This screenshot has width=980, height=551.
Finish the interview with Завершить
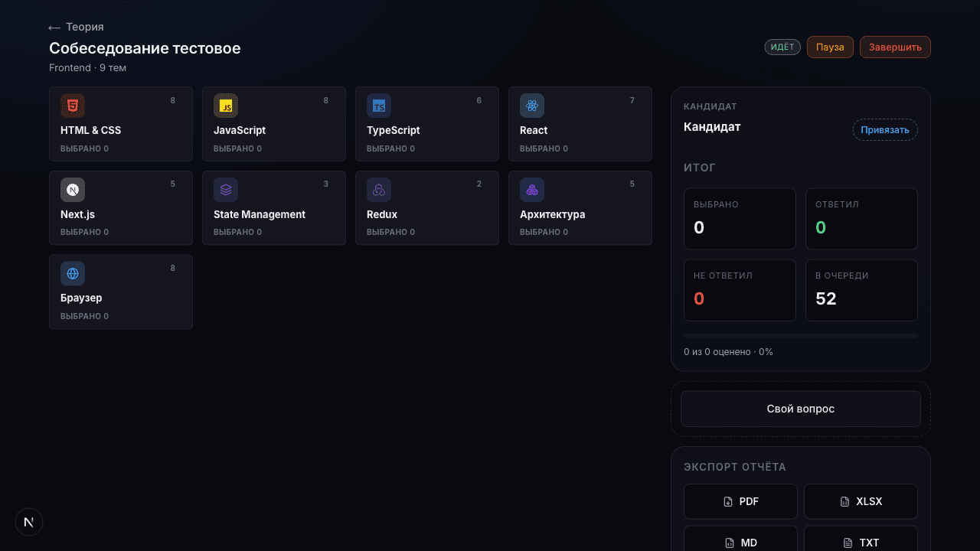[x=895, y=47]
